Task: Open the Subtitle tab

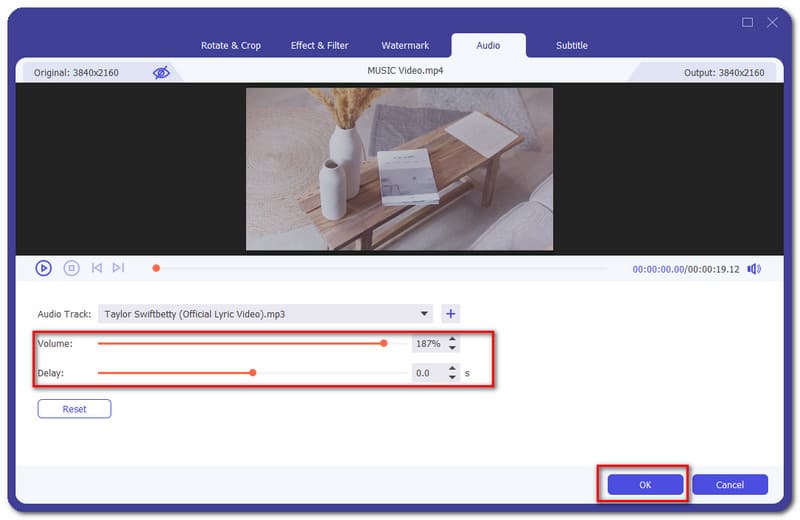Action: click(572, 45)
